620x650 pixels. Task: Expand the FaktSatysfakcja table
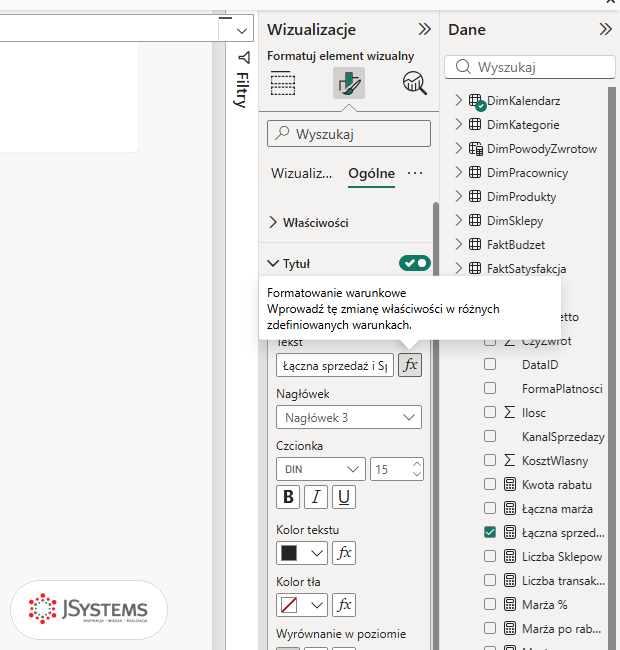coord(458,269)
